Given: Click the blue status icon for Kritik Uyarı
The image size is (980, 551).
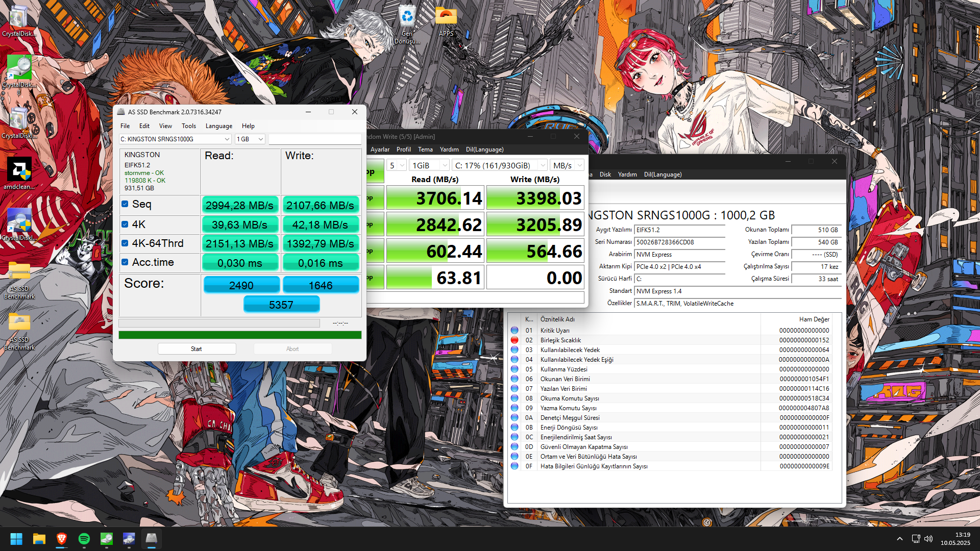Looking at the screenshot, I should [x=514, y=331].
